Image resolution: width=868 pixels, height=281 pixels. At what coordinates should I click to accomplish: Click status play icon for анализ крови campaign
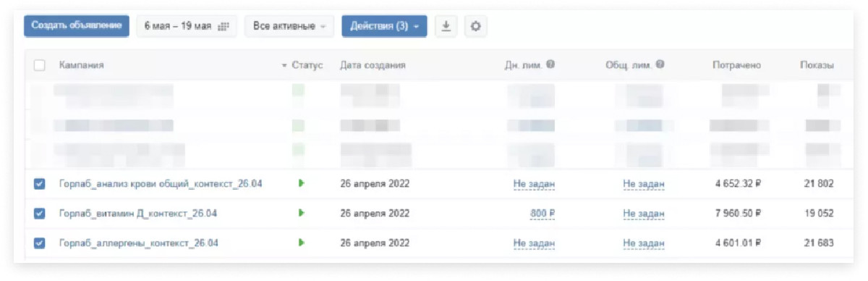pyautogui.click(x=301, y=183)
